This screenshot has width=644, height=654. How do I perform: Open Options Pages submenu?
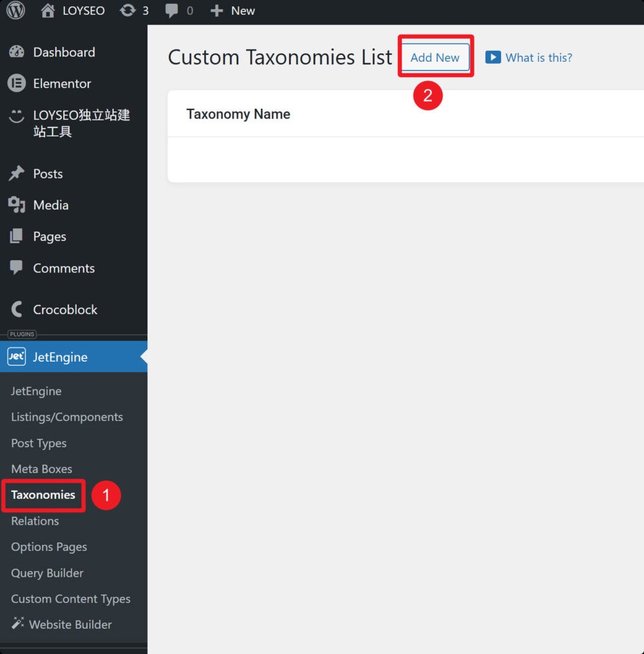(x=49, y=547)
